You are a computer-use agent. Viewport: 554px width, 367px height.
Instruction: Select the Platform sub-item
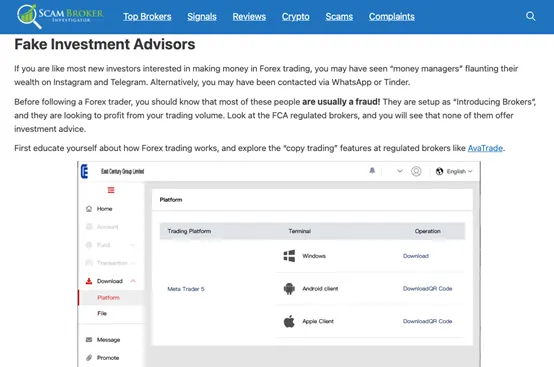108,298
